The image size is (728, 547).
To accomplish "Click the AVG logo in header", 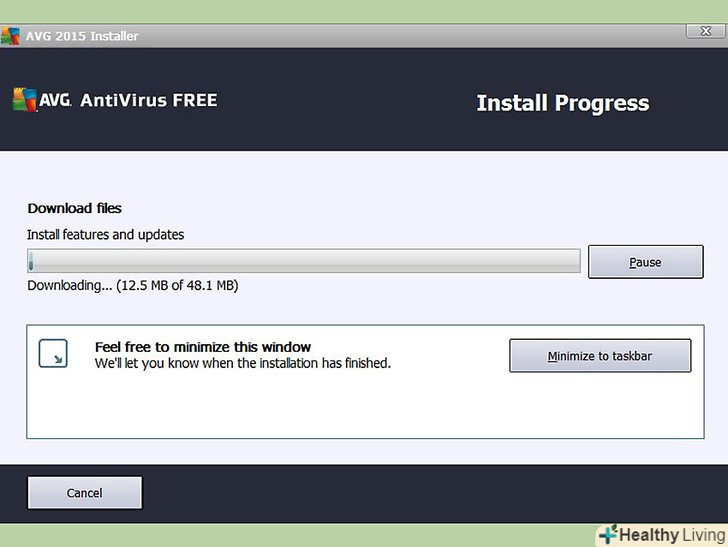I will point(42,99).
